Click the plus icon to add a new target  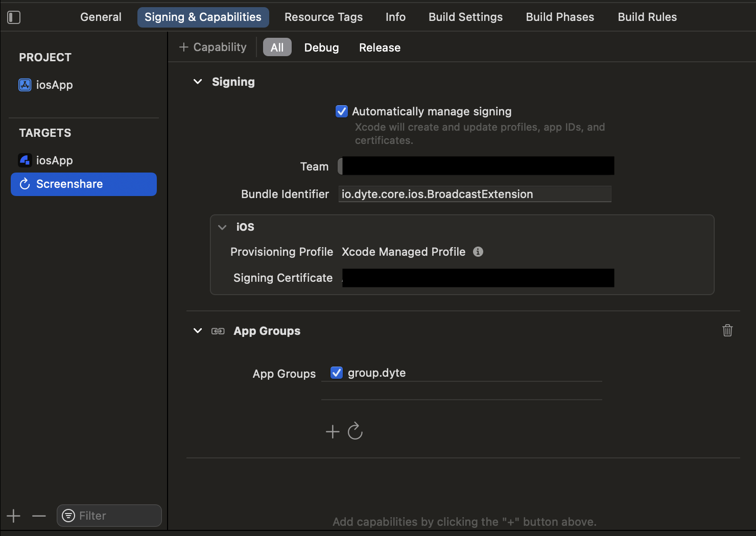coord(13,516)
